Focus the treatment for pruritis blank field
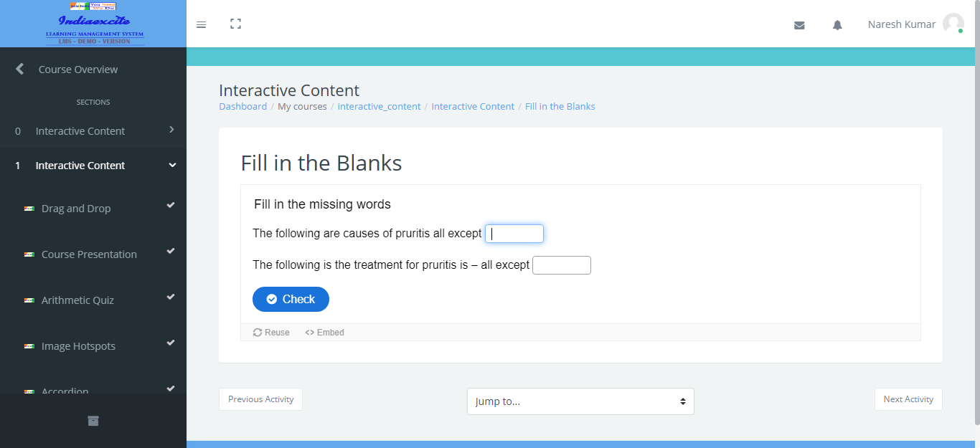This screenshot has width=980, height=448. click(561, 265)
